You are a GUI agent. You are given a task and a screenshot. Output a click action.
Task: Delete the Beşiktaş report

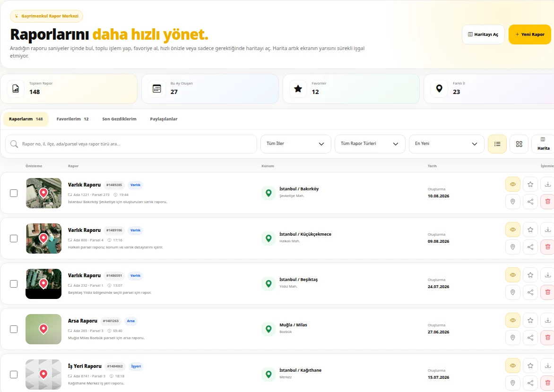[548, 292]
